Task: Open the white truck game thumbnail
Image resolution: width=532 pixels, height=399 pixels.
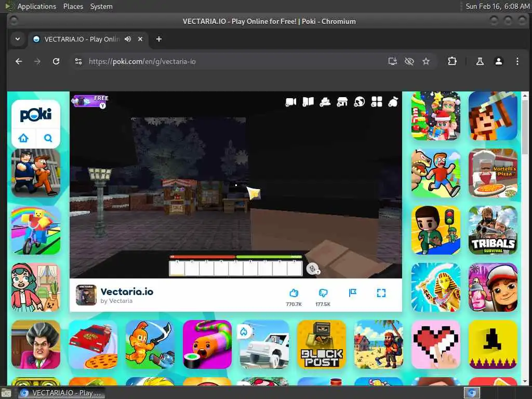Action: [264, 344]
